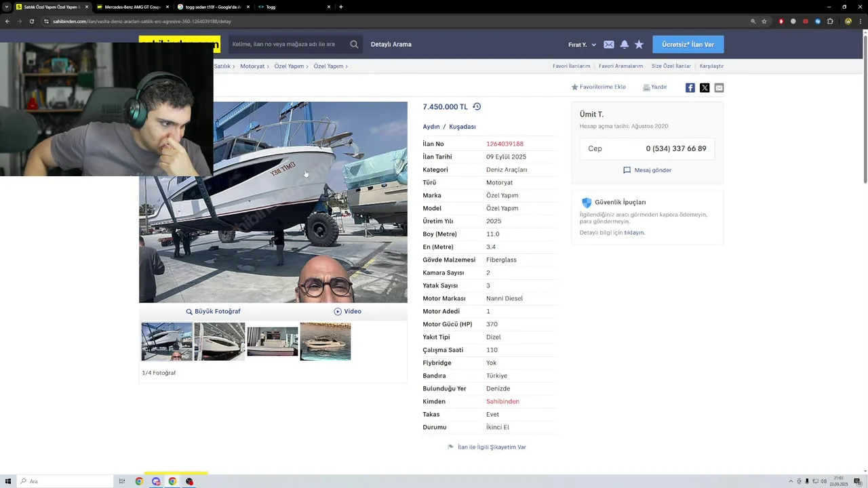Play the listing Video
868x488 pixels.
[x=347, y=311]
